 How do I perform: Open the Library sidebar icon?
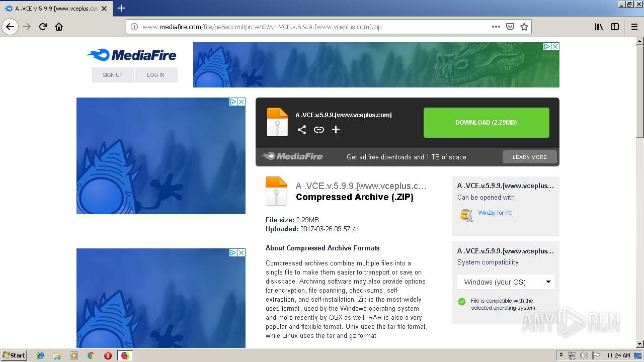599,27
